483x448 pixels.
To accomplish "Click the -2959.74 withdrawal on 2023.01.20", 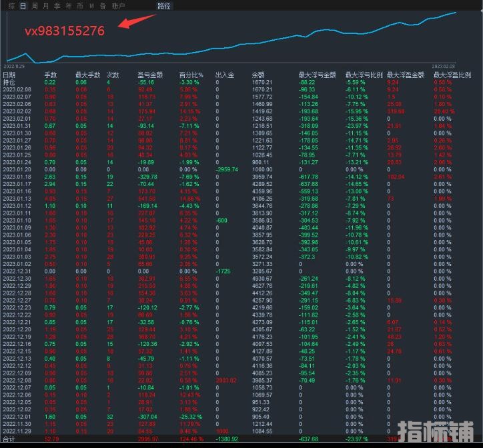I will click(227, 169).
